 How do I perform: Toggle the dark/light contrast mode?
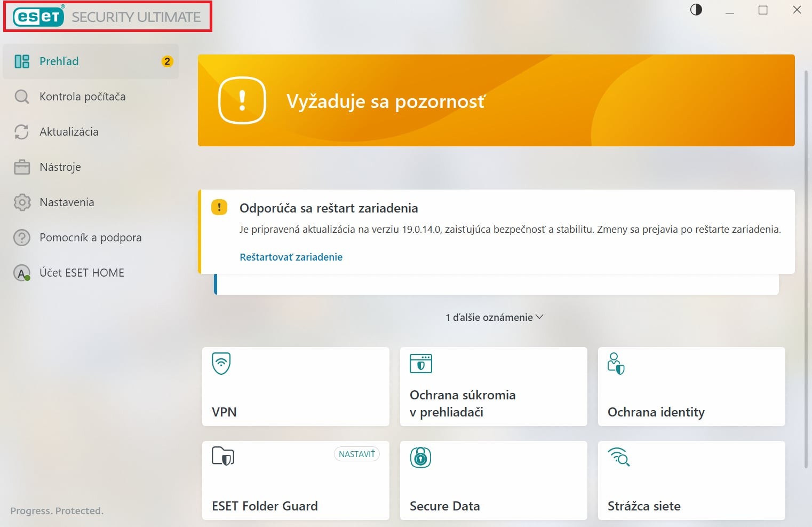696,10
